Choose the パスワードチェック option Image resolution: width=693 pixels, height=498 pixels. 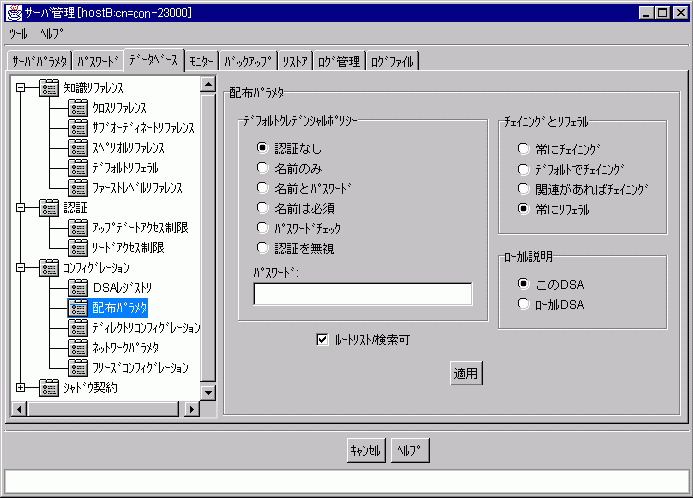tap(262, 228)
